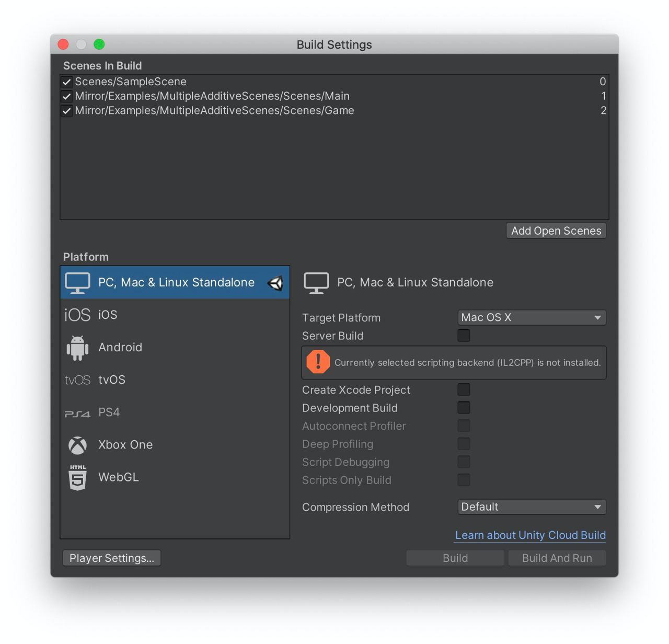
Task: Click the Build And Run button
Action: coord(557,558)
